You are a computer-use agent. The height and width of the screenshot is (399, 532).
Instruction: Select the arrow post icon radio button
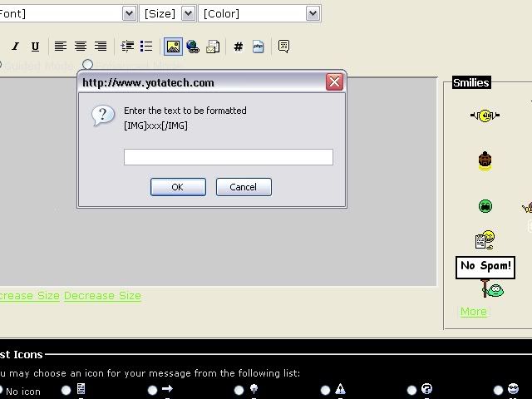152,390
